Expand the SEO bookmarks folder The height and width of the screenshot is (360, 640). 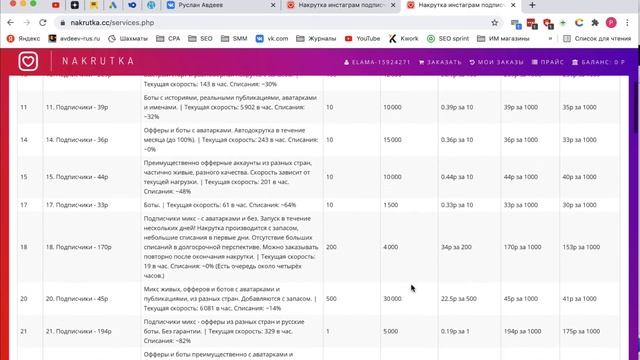(200, 38)
